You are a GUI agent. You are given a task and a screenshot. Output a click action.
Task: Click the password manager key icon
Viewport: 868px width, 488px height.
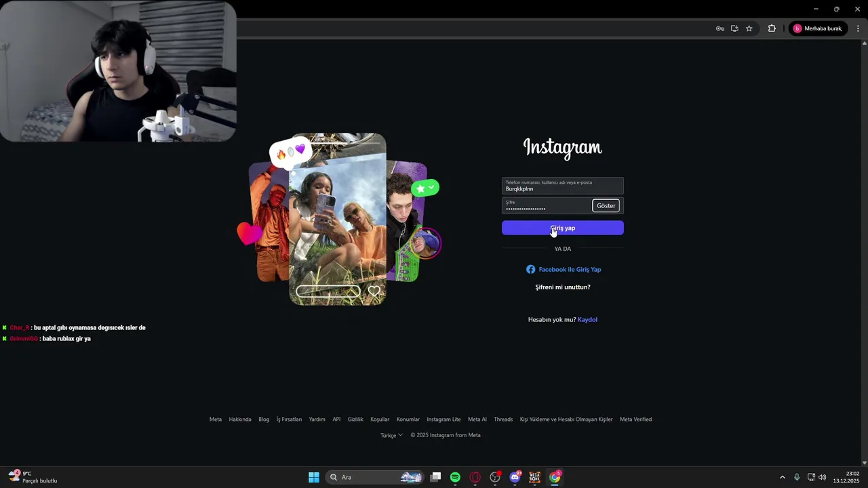pyautogui.click(x=720, y=28)
